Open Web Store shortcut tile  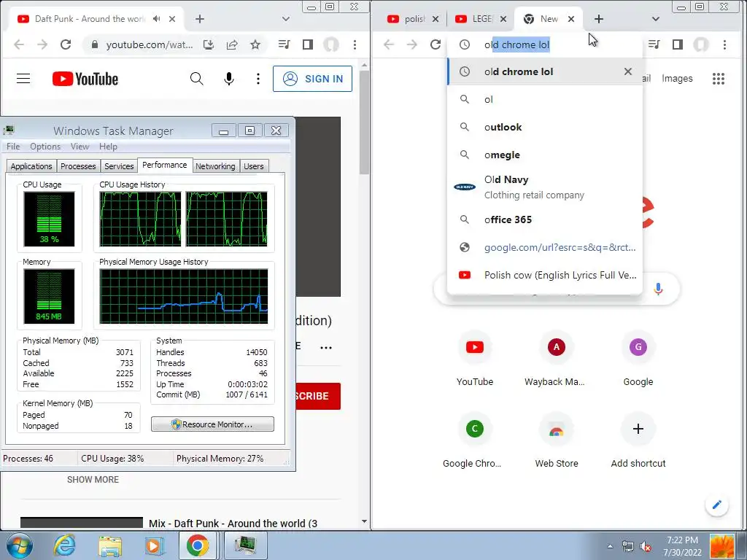click(x=556, y=440)
